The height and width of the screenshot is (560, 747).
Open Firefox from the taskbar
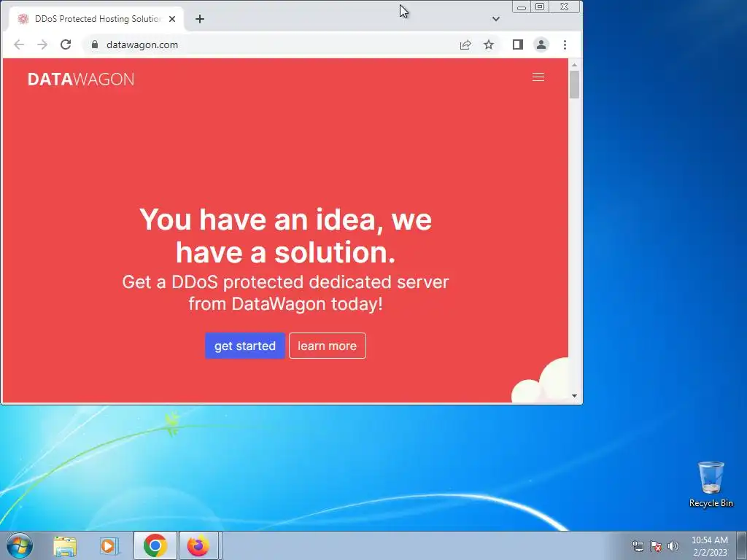(x=198, y=545)
